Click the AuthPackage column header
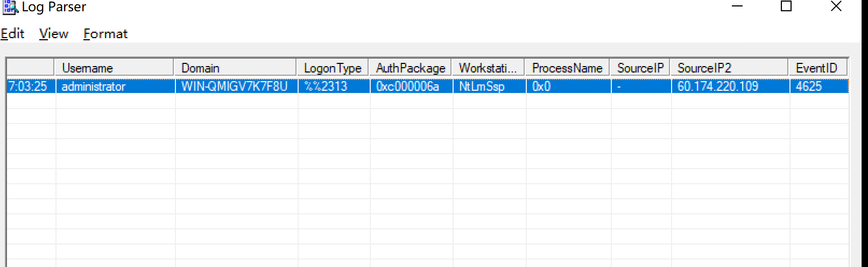The image size is (868, 267). pyautogui.click(x=410, y=68)
